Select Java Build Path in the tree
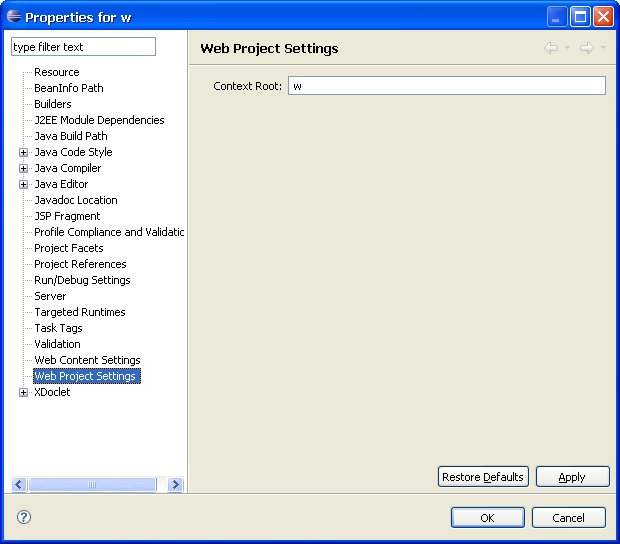The height and width of the screenshot is (544, 620). click(71, 136)
